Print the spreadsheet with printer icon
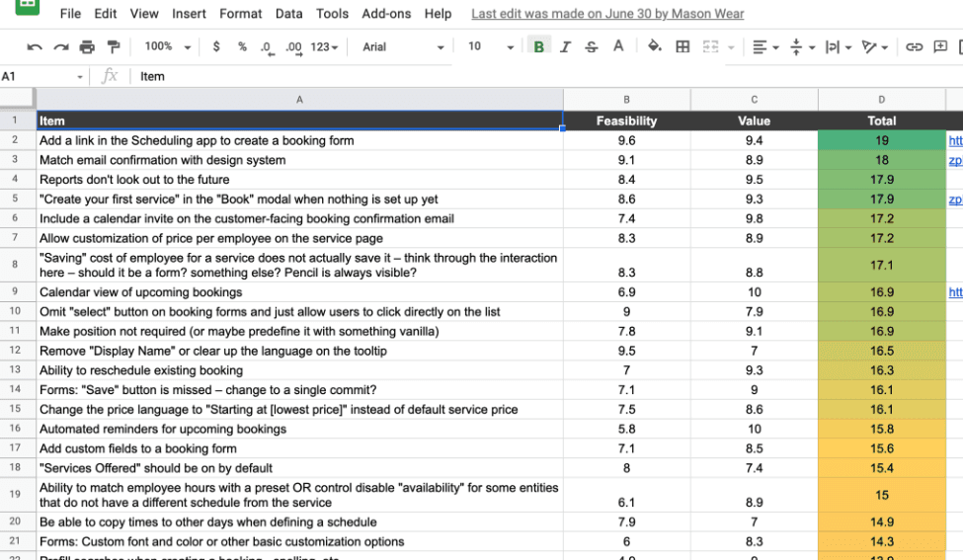Screen dimensions: 963x560 coord(87,46)
